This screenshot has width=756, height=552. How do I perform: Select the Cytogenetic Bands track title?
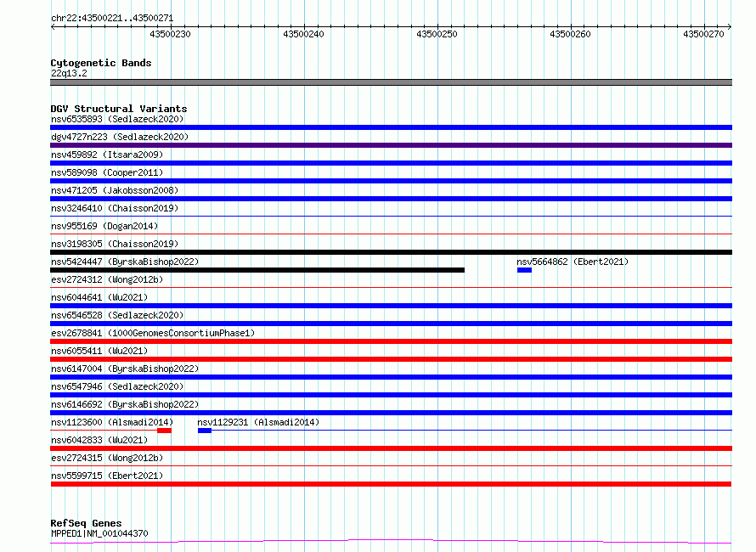point(101,63)
